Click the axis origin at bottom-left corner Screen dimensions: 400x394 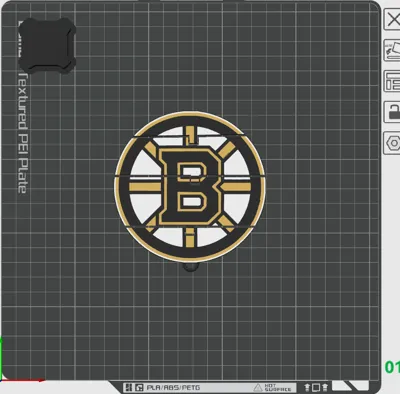point(2,380)
